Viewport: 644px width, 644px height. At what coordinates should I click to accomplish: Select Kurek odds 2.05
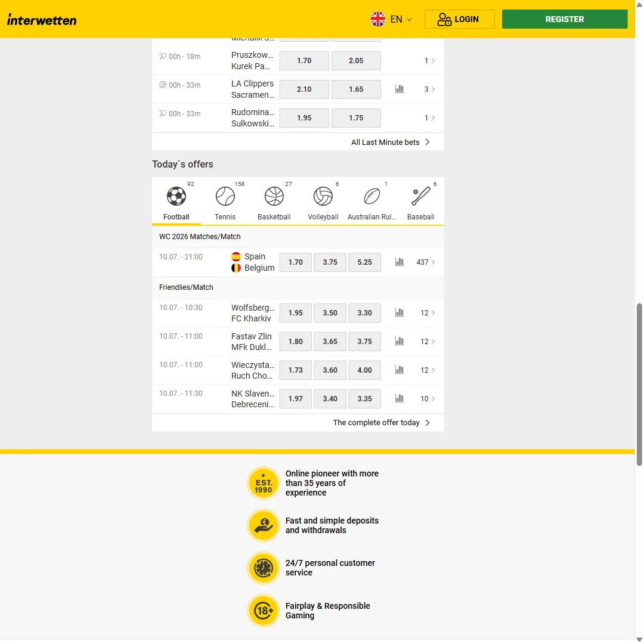click(355, 60)
